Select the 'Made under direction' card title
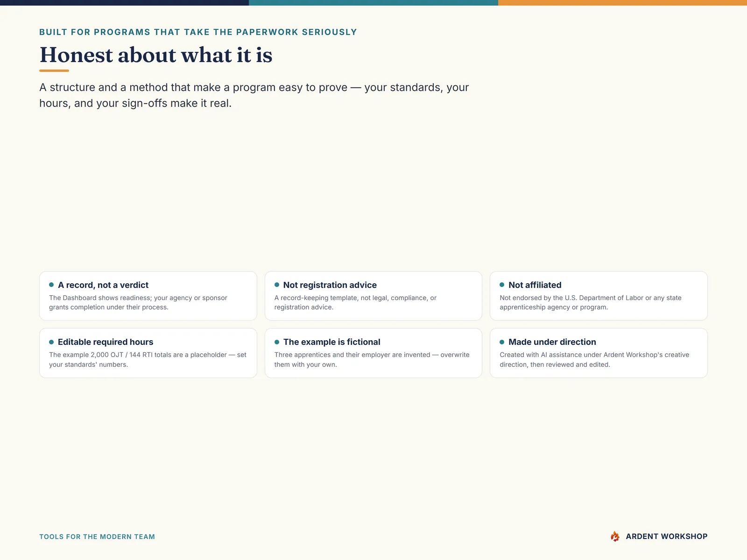Viewport: 747px width, 560px height. point(552,342)
